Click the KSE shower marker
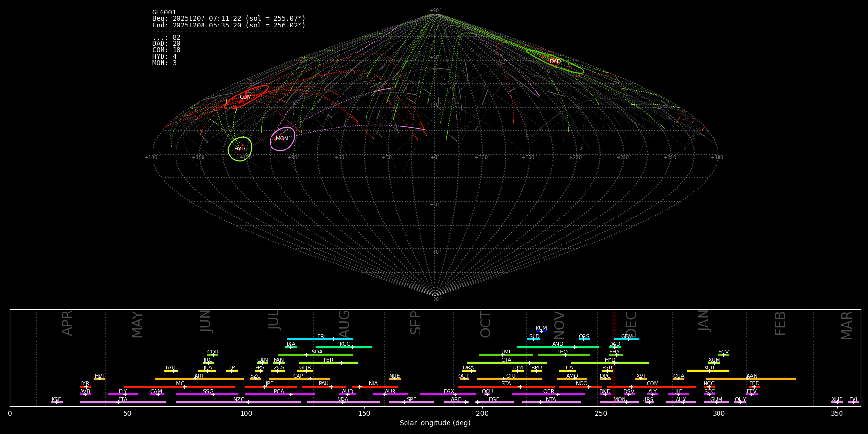The width and height of the screenshot is (868, 434). [x=56, y=402]
